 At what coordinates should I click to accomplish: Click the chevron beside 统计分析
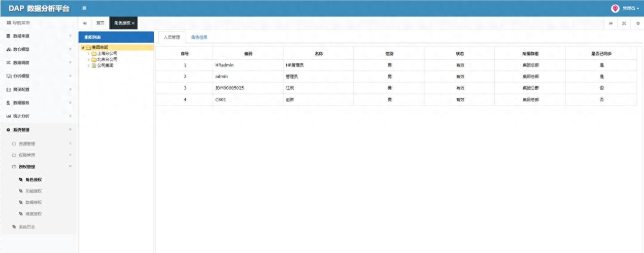click(70, 116)
